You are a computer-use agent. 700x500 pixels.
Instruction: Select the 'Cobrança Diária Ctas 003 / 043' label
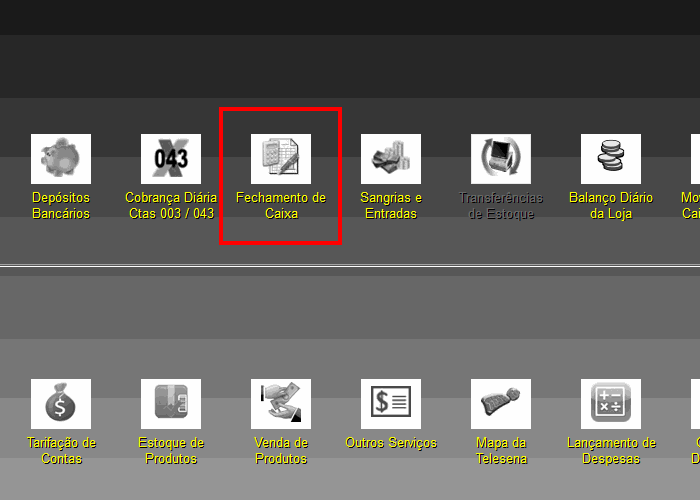171,206
